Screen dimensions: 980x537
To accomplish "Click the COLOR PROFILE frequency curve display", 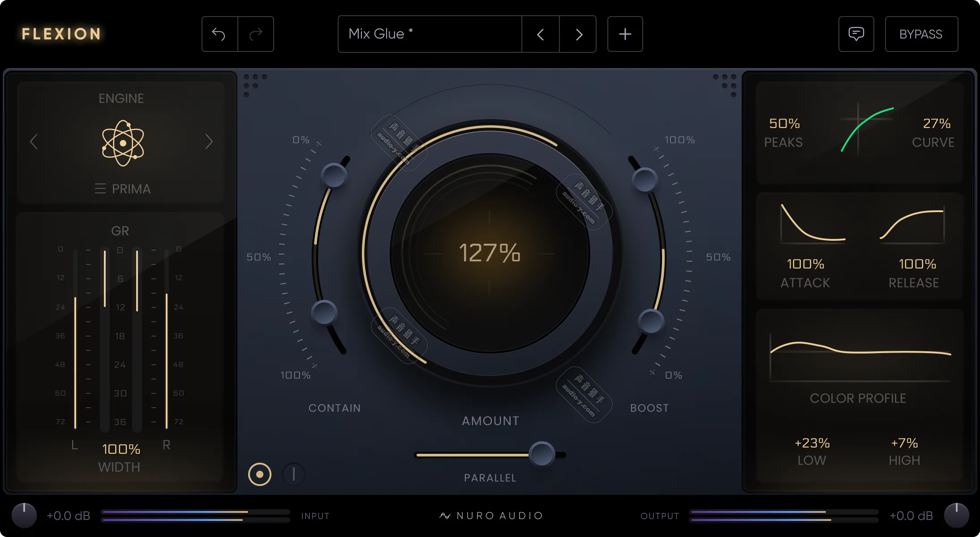I will 860,357.
